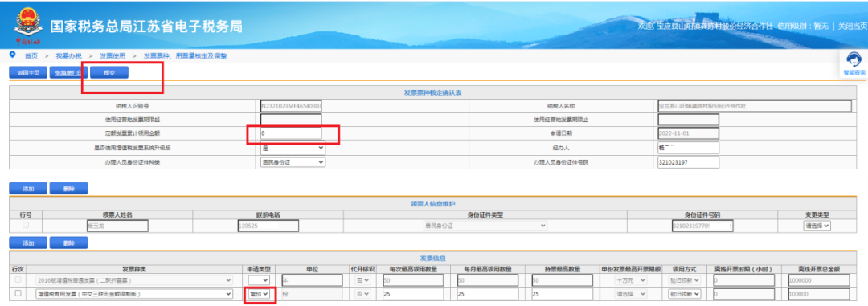Tick checkbox for 增值税专用发票 row
The height and width of the screenshot is (306, 868).
18,294
